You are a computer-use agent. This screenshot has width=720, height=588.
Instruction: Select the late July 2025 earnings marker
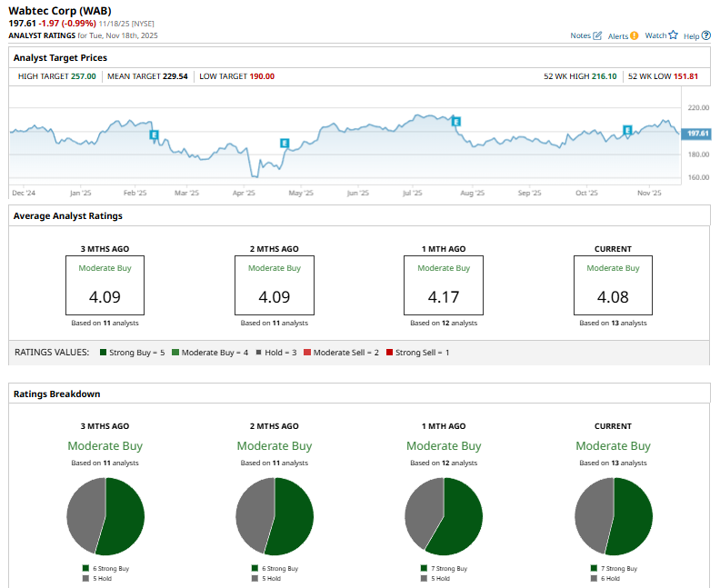pos(456,121)
